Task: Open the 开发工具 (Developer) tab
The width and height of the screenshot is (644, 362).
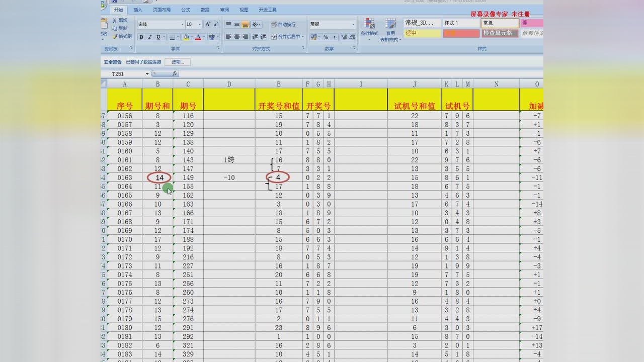Action: click(x=268, y=10)
